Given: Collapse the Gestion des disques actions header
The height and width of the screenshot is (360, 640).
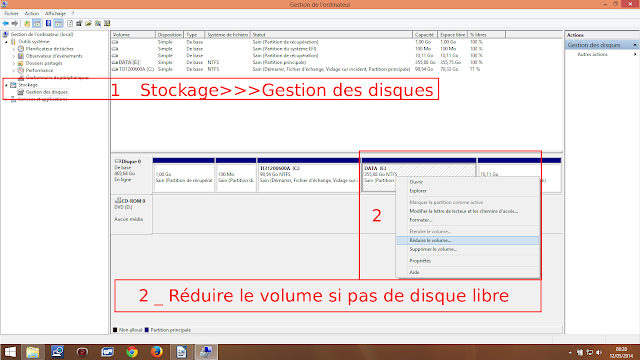Looking at the screenshot, I should (x=635, y=45).
